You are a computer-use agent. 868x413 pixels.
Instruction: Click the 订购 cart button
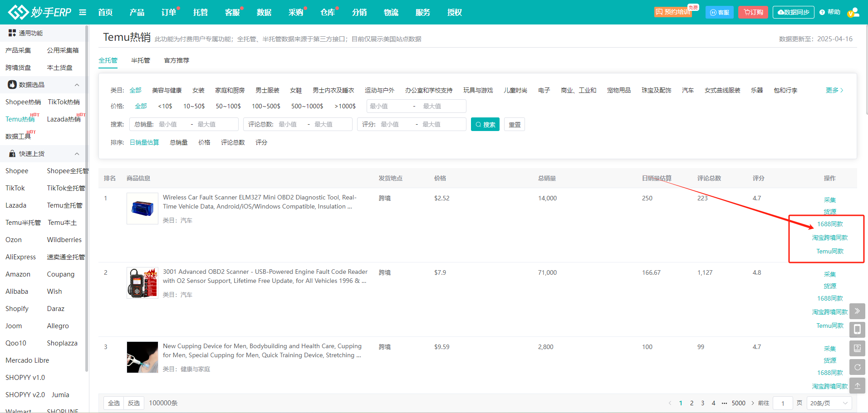tap(753, 12)
